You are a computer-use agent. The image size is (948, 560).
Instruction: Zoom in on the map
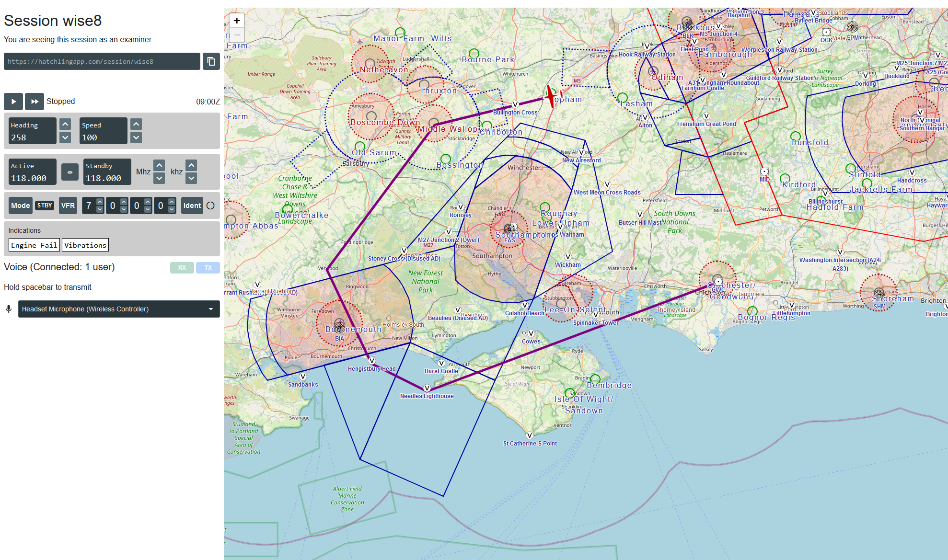[237, 21]
